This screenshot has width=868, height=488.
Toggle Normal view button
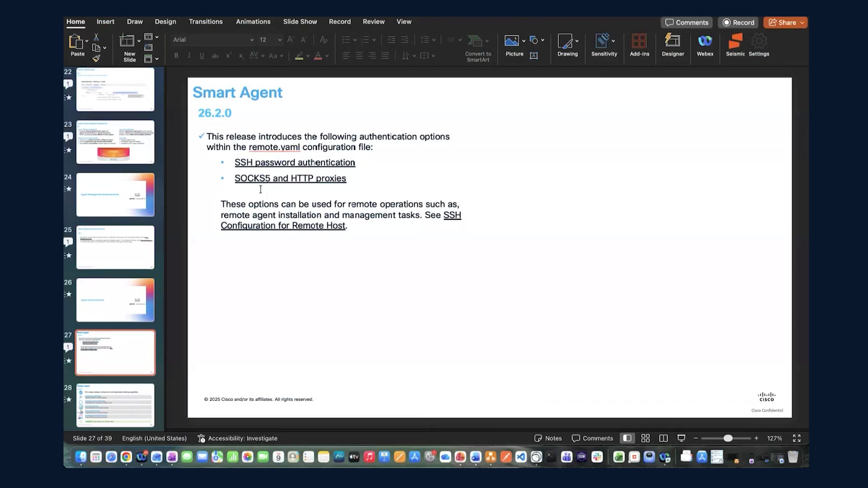(x=627, y=438)
